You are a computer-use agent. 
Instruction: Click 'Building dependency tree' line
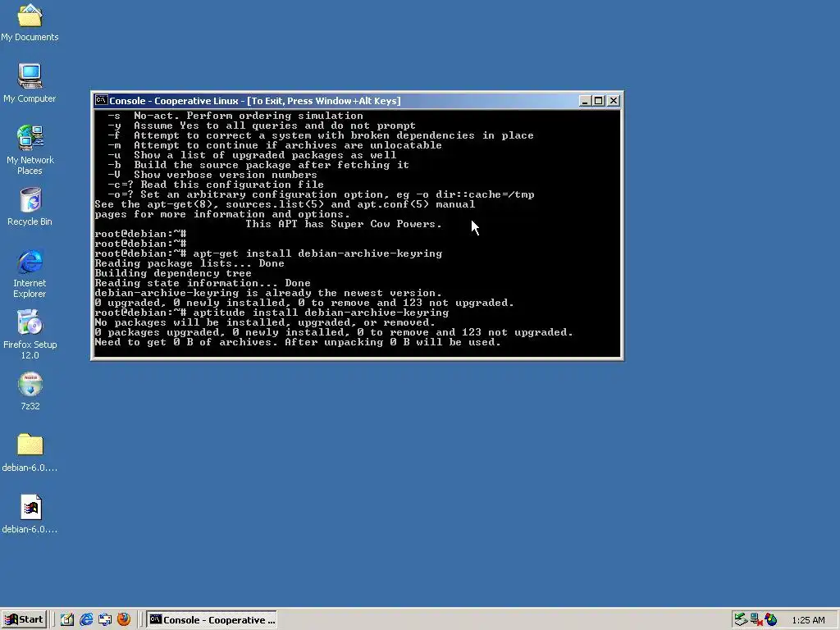173,273
